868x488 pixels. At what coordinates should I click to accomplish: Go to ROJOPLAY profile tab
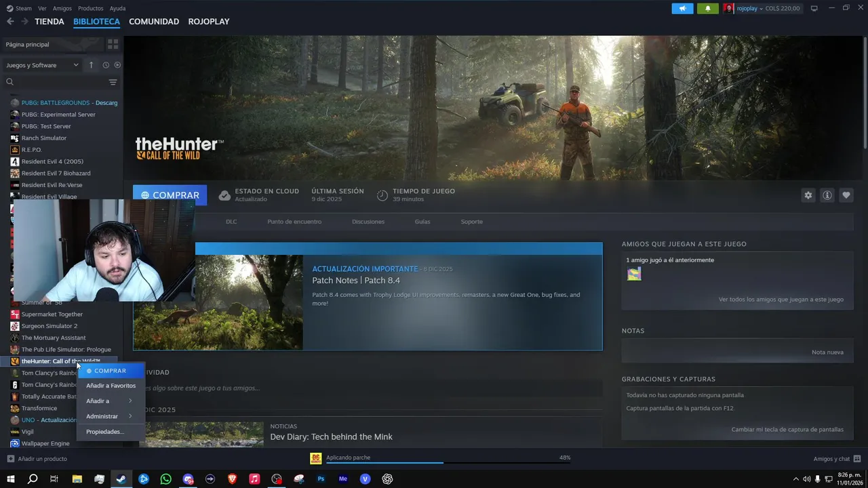pyautogui.click(x=209, y=22)
